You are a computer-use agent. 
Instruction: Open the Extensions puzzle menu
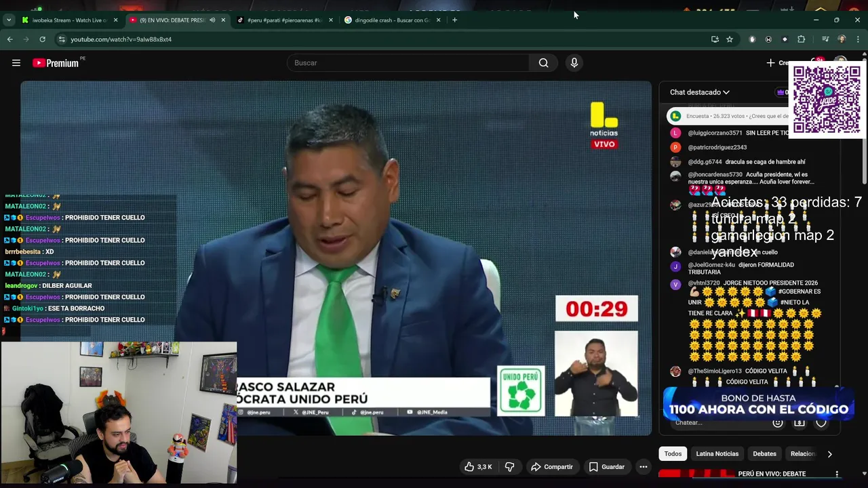coord(801,39)
